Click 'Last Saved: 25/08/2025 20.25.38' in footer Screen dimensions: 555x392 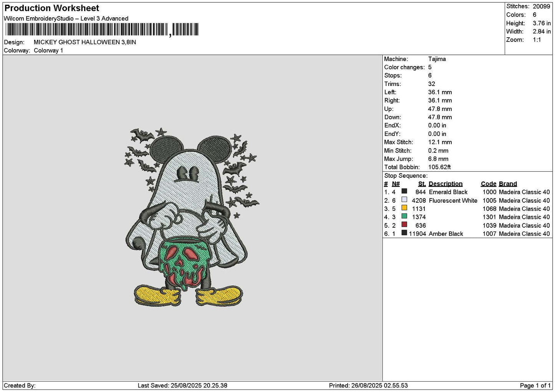click(182, 385)
